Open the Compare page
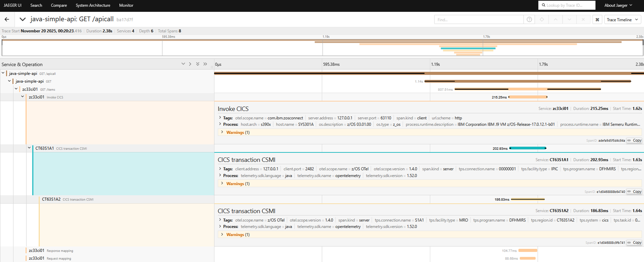 pyautogui.click(x=59, y=5)
